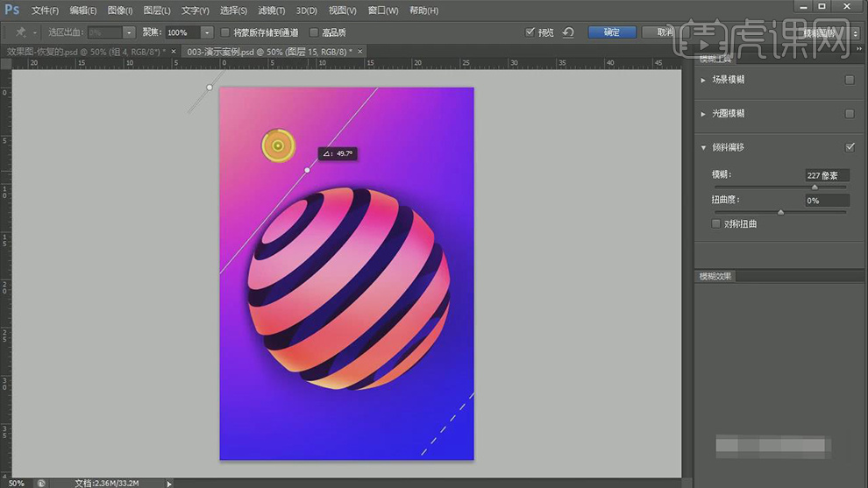
Task: Click the reset arrow icon beside Preview
Action: pos(568,32)
